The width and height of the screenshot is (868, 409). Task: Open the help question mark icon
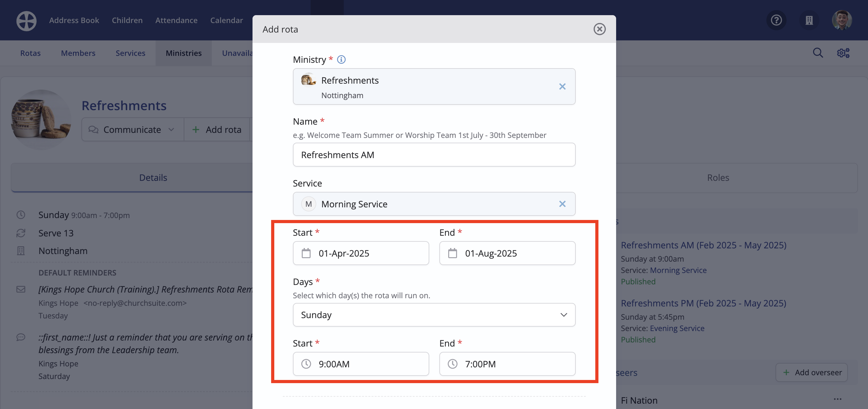776,20
